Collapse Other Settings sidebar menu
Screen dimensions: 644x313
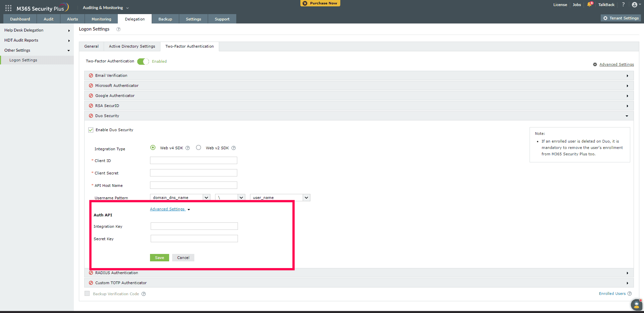pos(37,50)
